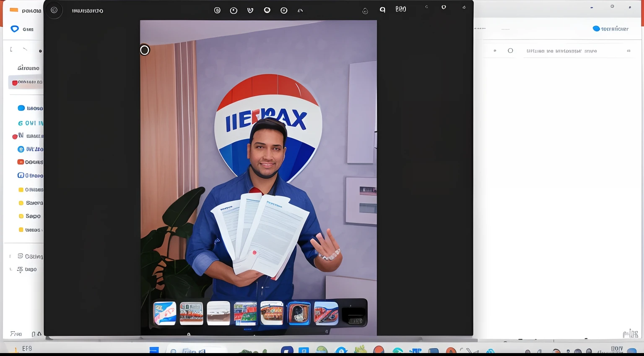Select the white-and-brown landscape thumbnail

(218, 313)
